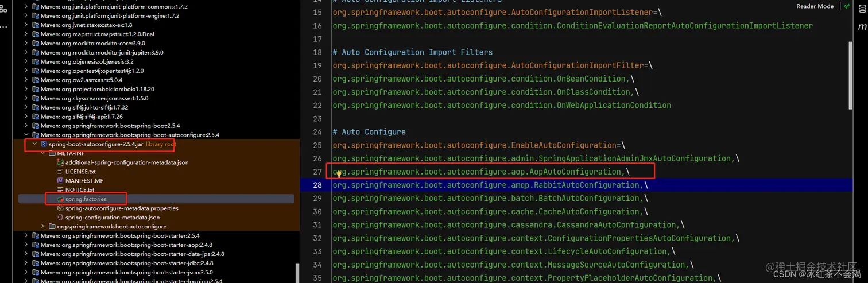Expand Maven spring-boot-starter-jdbc:2.4.8 node
Image resolution: width=868 pixels, height=283 pixels.
(26, 263)
